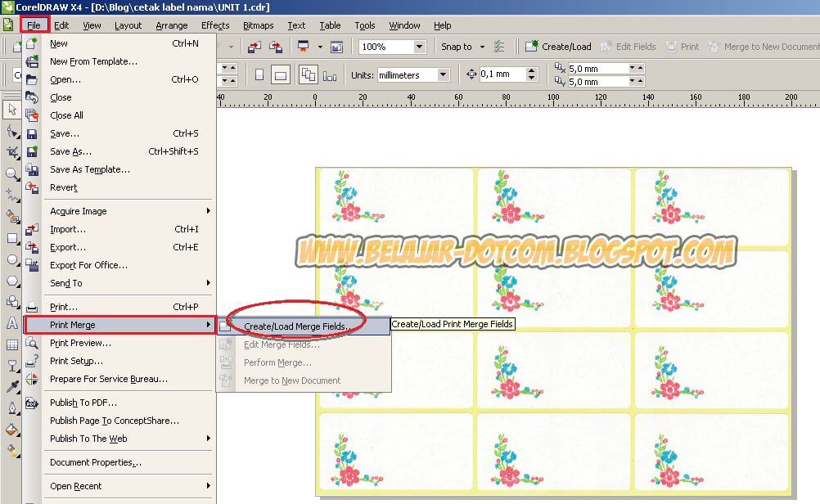The width and height of the screenshot is (820, 504).
Task: Select the Smart Fill tool in toolbox
Action: tap(11, 216)
